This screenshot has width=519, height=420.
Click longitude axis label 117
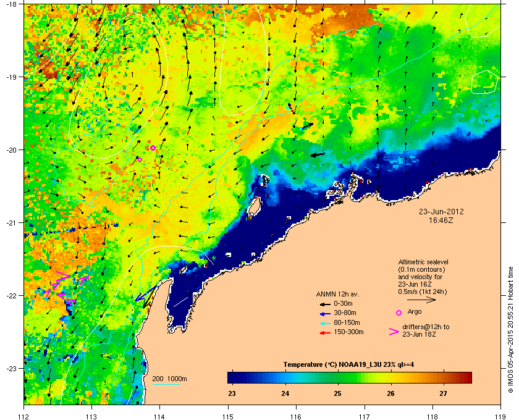pyautogui.click(x=365, y=417)
